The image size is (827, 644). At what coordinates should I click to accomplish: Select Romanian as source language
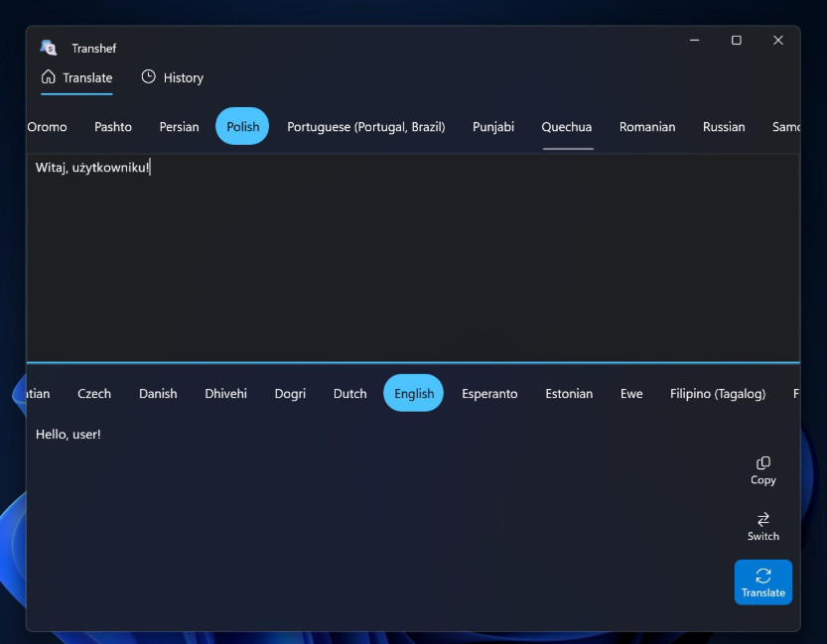point(647,127)
